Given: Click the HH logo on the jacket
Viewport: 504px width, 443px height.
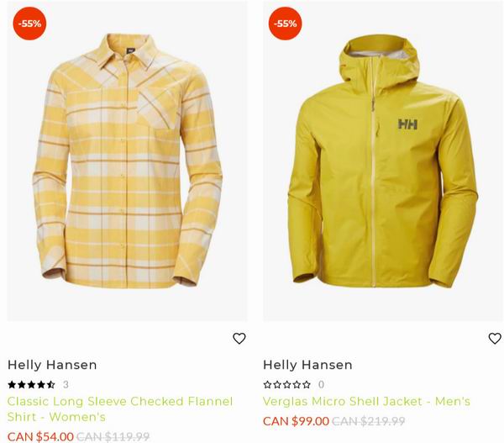Looking at the screenshot, I should coord(407,124).
